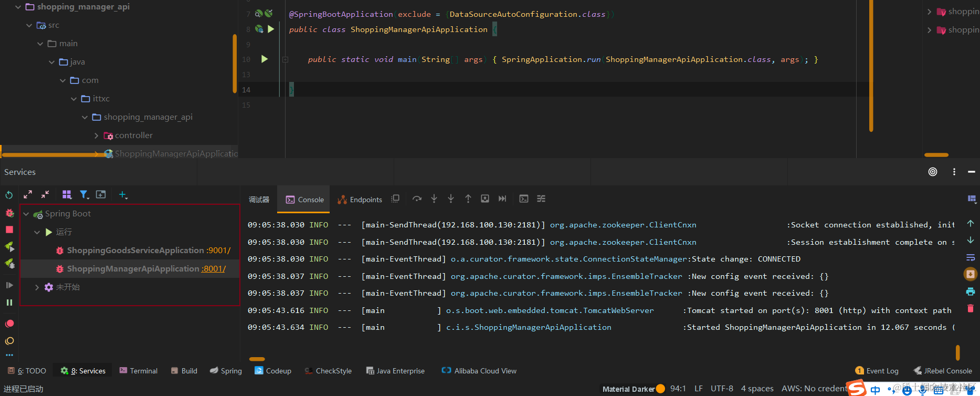This screenshot has width=980, height=396.
Task: Collapse the ittxc package folder
Action: [x=73, y=99]
